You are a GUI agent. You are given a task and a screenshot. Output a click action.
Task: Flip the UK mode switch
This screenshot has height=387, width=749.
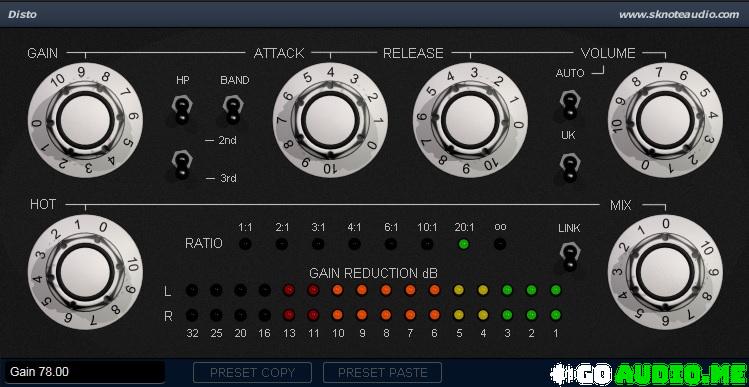(x=569, y=168)
